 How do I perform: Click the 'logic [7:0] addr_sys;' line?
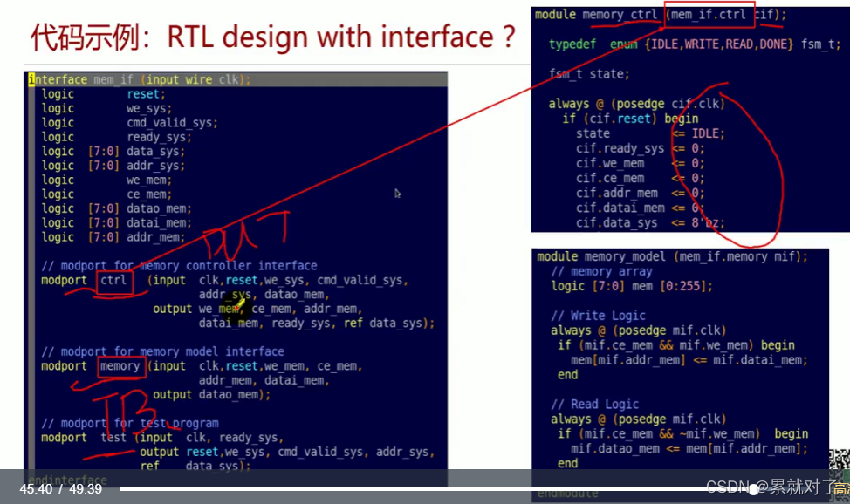point(113,166)
